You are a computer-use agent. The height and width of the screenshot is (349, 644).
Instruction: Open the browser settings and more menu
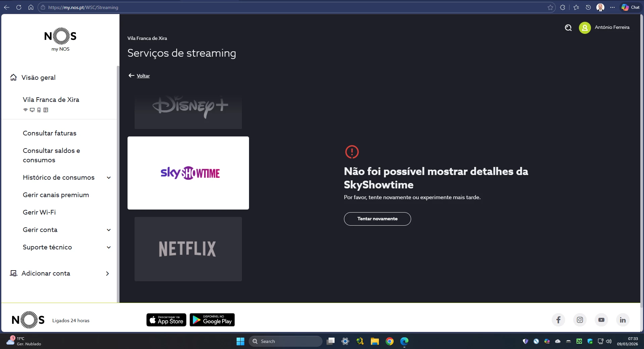(612, 7)
